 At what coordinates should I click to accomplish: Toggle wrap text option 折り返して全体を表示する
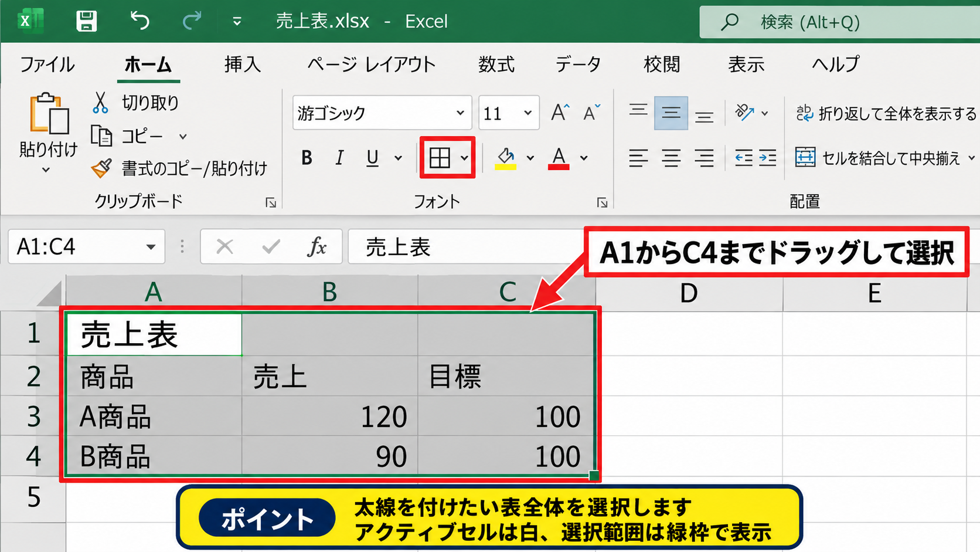point(886,113)
